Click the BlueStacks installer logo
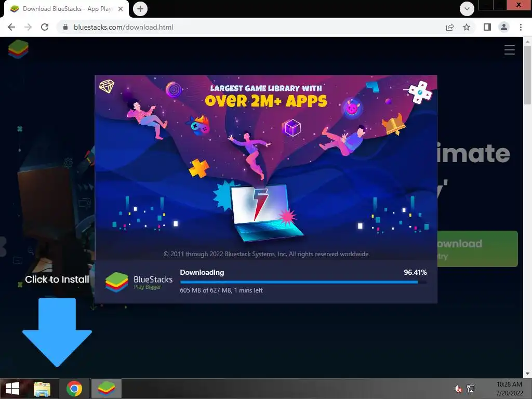The width and height of the screenshot is (532, 399). point(117,282)
